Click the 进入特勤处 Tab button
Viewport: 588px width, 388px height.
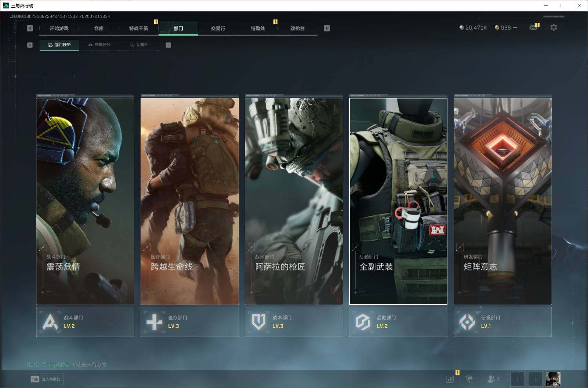(46, 379)
